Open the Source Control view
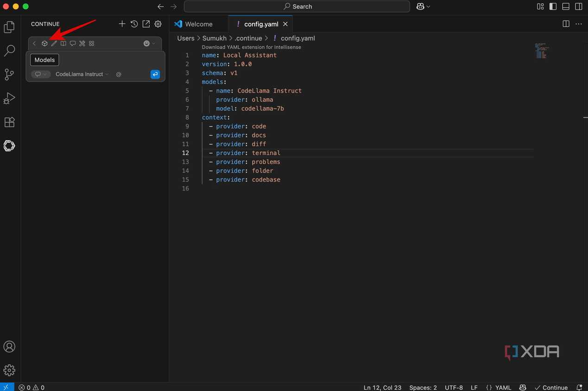This screenshot has height=391, width=588. click(9, 74)
